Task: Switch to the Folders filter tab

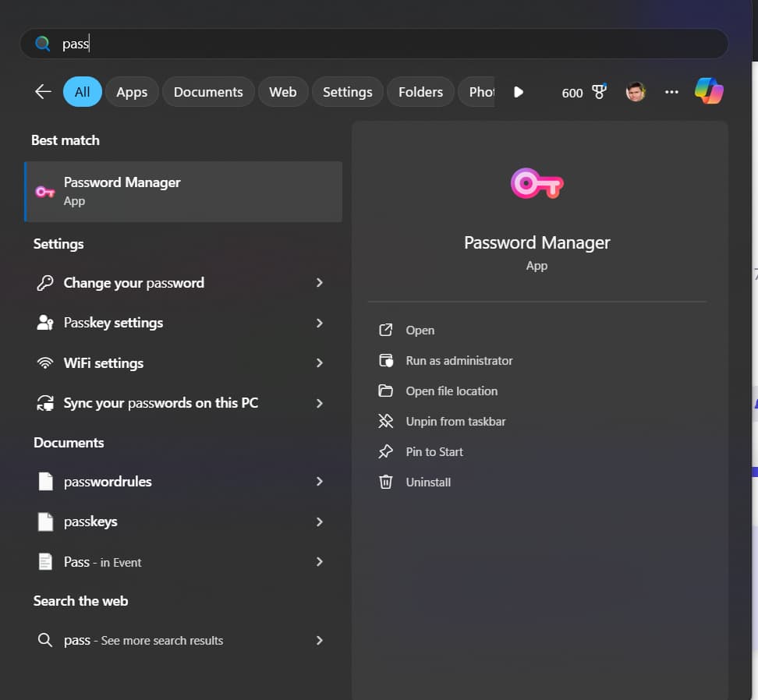Action: click(x=420, y=91)
